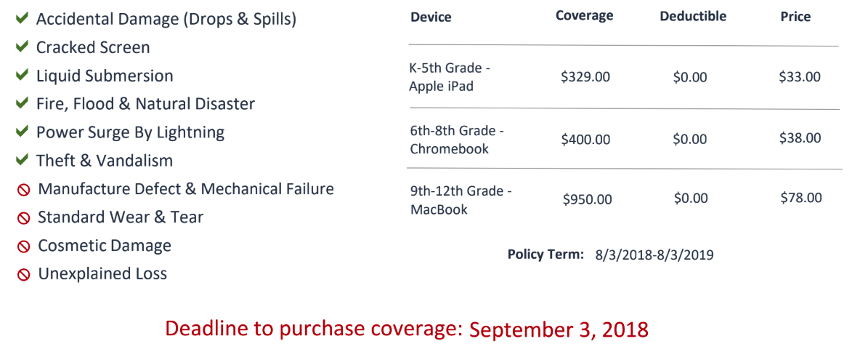The width and height of the screenshot is (868, 352).
Task: Select the 9th-12th Grade MacBook device
Action: (x=461, y=200)
